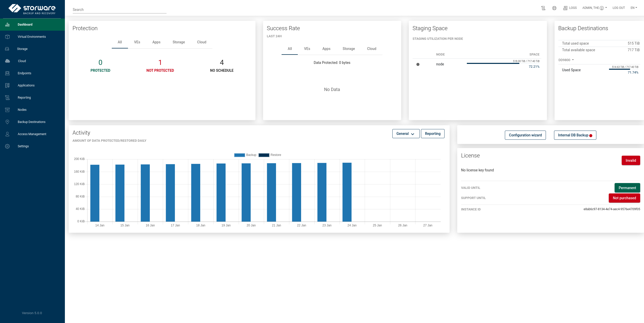
Task: Select the VEs tab in Success Rate
Action: tap(307, 49)
